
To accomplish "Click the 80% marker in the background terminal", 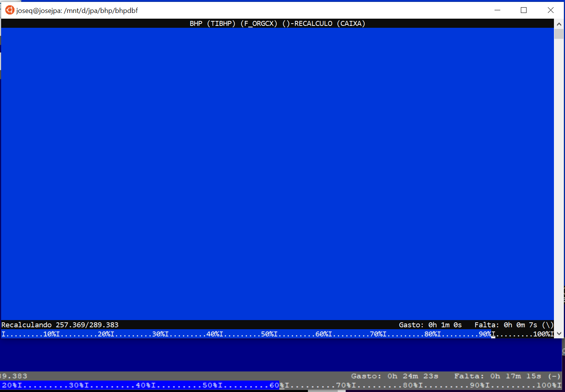I will (x=410, y=385).
